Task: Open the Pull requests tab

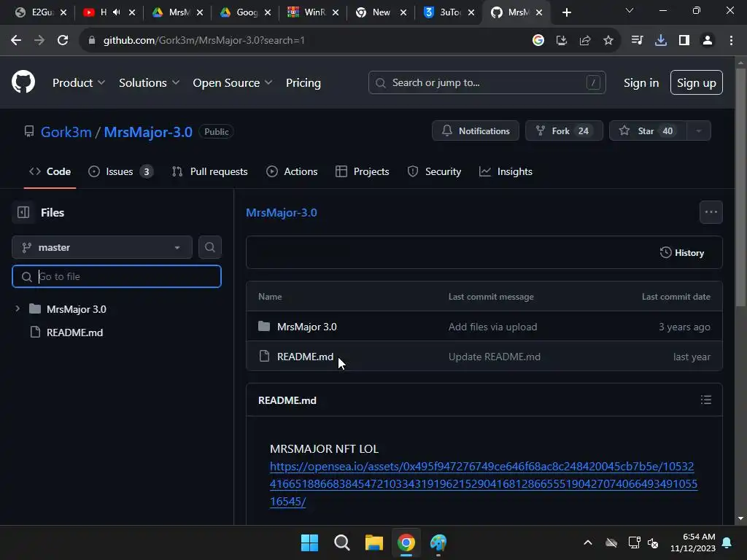Action: pyautogui.click(x=209, y=171)
